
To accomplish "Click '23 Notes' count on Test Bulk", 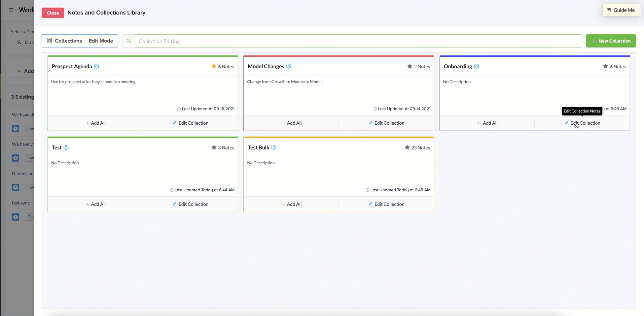I will click(420, 148).
